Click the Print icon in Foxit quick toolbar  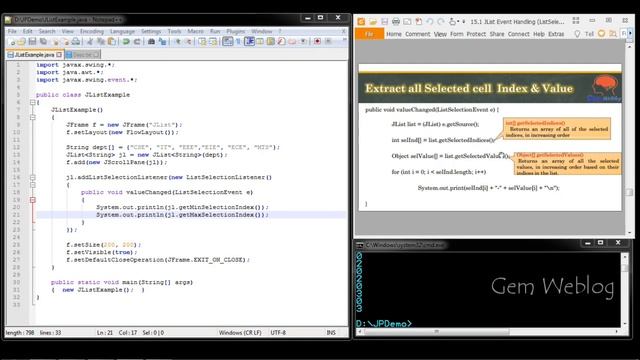pyautogui.click(x=396, y=21)
